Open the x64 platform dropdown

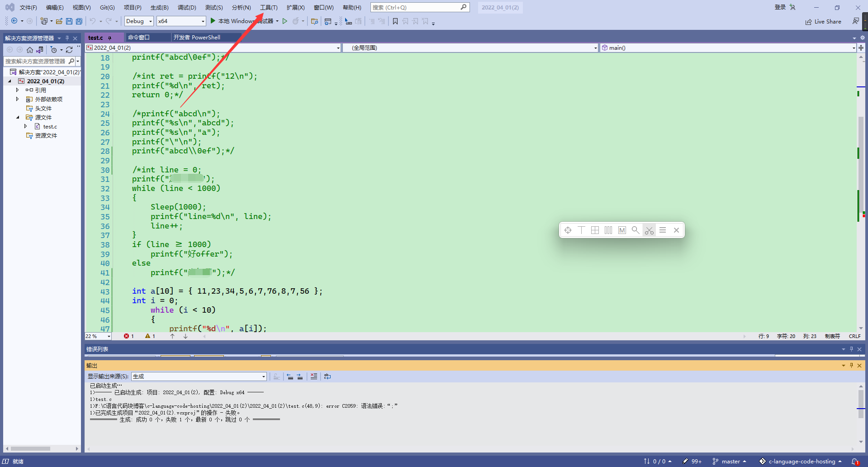click(x=181, y=21)
